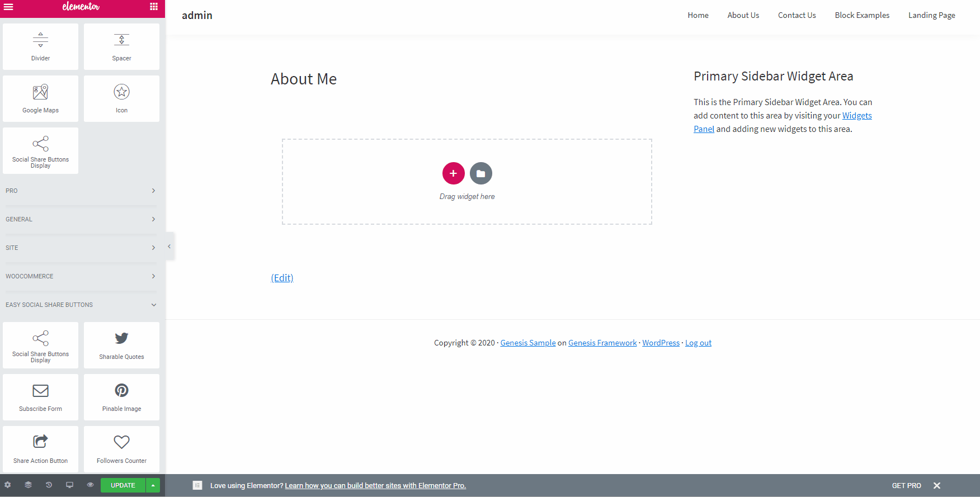Screen dimensions: 980x497
Task: Click the green Update button
Action: (123, 485)
